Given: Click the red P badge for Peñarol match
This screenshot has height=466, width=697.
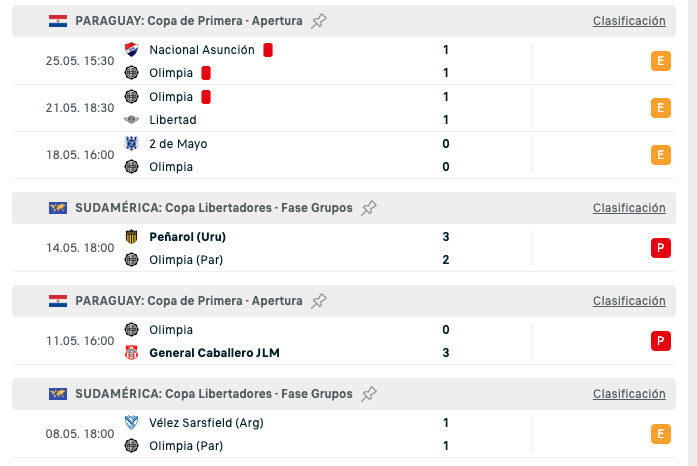Looking at the screenshot, I should pos(660,248).
